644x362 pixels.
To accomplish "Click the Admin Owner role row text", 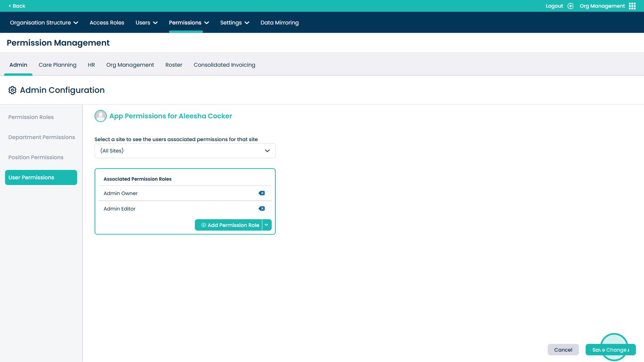I will (x=121, y=193).
